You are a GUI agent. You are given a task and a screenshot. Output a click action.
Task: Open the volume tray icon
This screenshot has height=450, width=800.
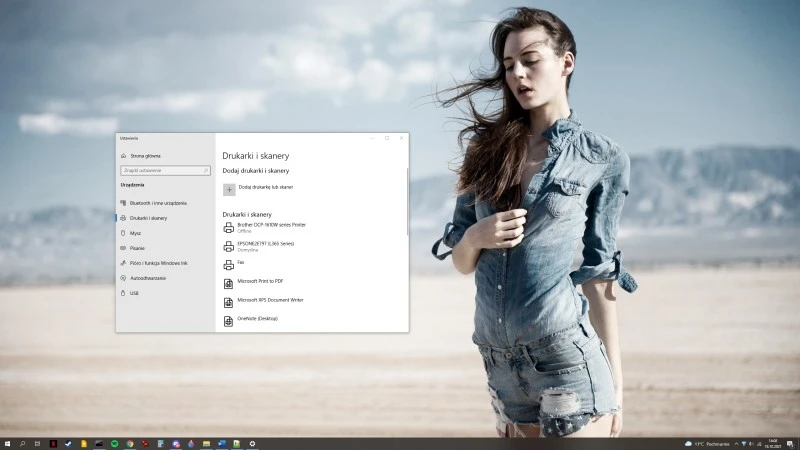(751, 444)
